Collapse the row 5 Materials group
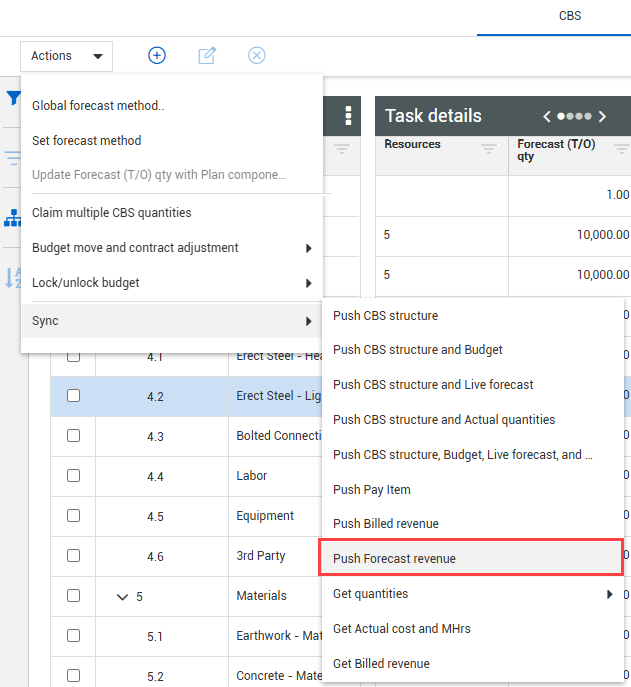The image size is (631, 687). (x=122, y=597)
